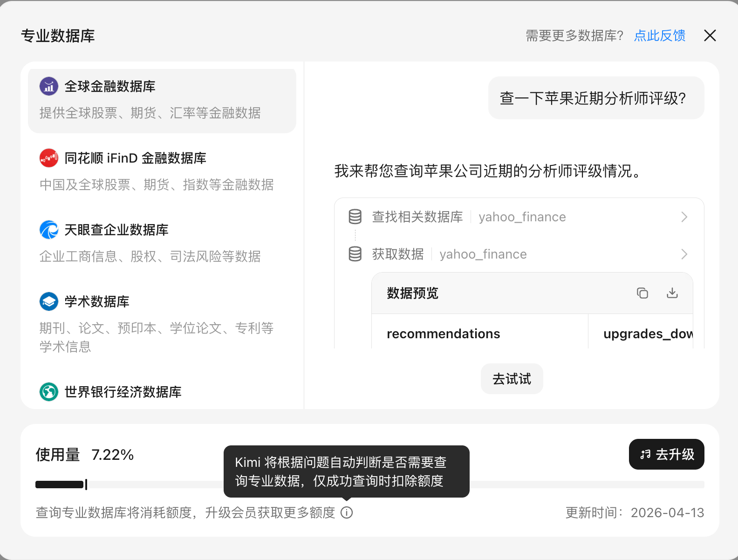Click database icon beside 查找相关数据库
This screenshot has width=738, height=560.
355,217
